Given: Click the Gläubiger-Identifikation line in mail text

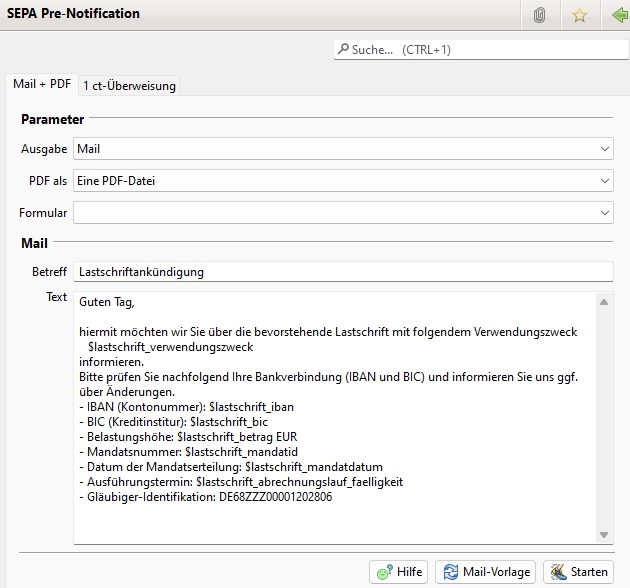Looking at the screenshot, I should coord(205,496).
